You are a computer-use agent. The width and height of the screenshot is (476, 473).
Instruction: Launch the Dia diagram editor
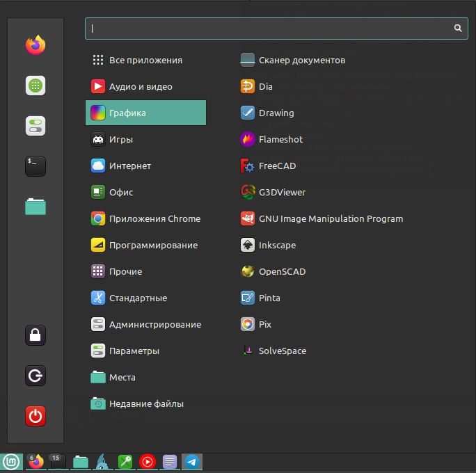[x=257, y=86]
